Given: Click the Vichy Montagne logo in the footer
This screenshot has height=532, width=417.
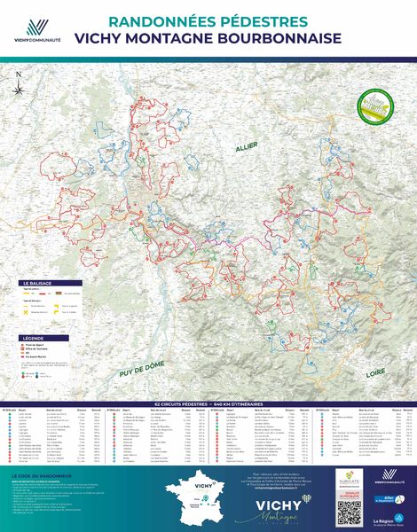Looking at the screenshot, I should [279, 509].
